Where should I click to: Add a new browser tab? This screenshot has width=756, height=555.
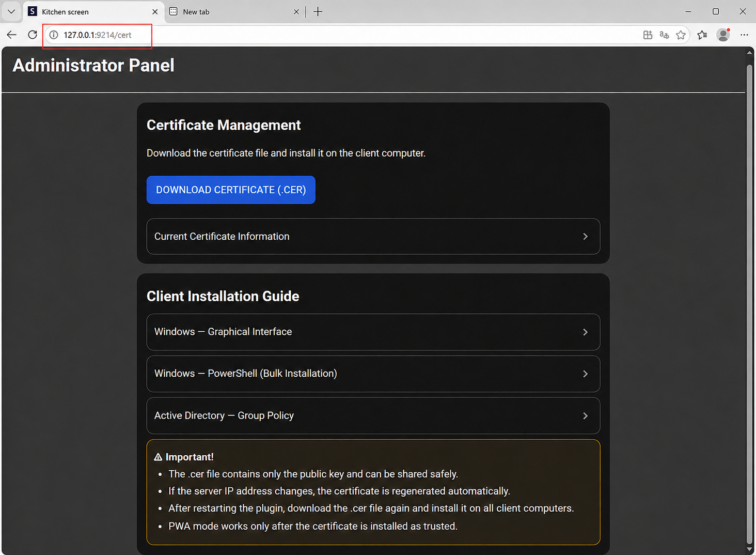pos(318,11)
